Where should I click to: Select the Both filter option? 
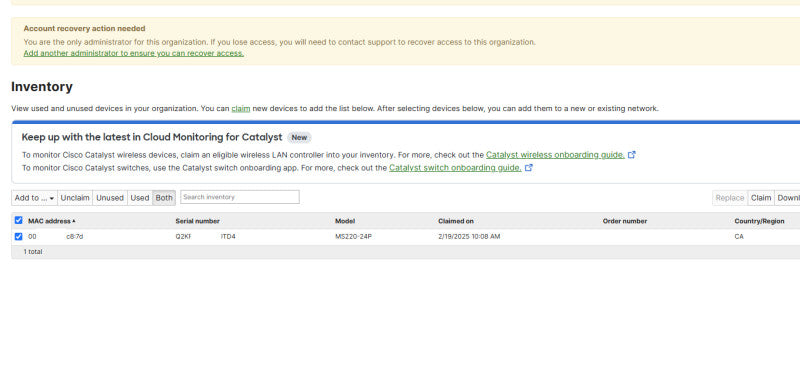(164, 198)
